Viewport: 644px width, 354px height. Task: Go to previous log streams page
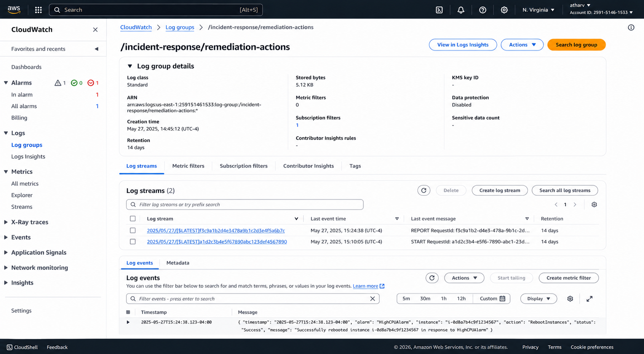pyautogui.click(x=556, y=205)
